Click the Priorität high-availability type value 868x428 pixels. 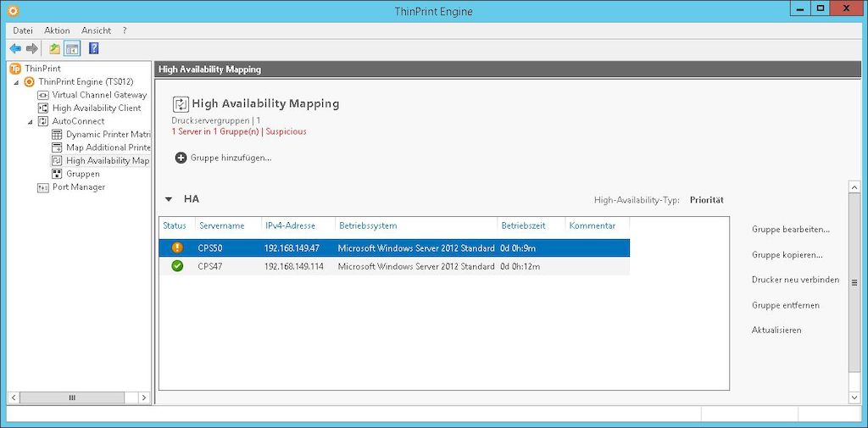coord(706,200)
